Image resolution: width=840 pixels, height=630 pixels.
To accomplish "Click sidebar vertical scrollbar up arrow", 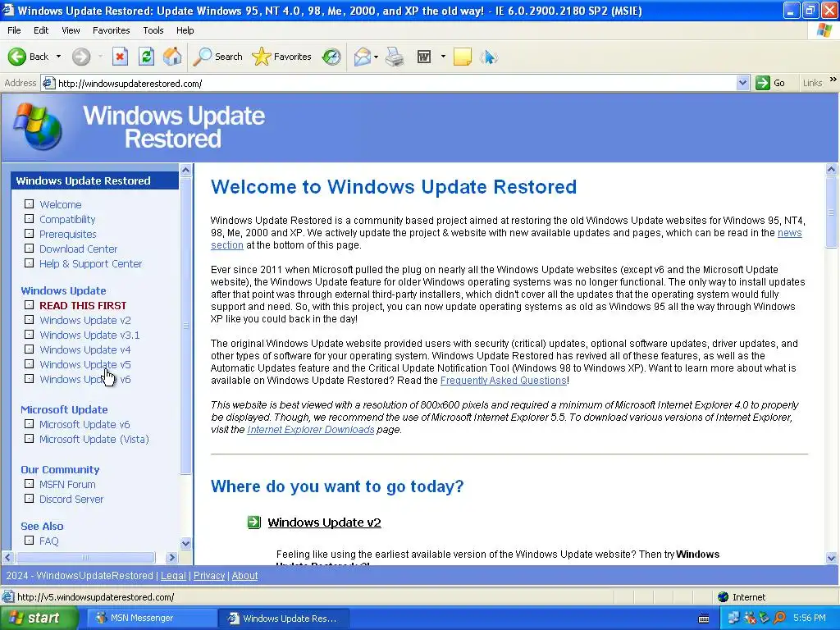I will 186,171.
